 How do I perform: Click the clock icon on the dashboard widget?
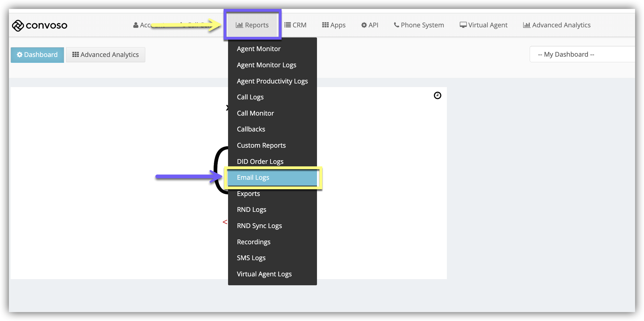[437, 95]
